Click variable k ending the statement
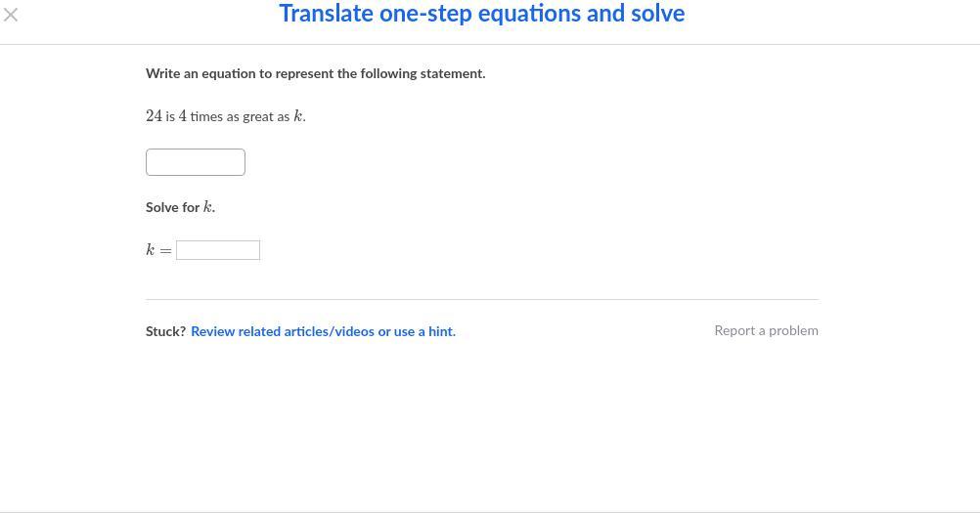Screen dimensions: 980x513 [x=298, y=116]
